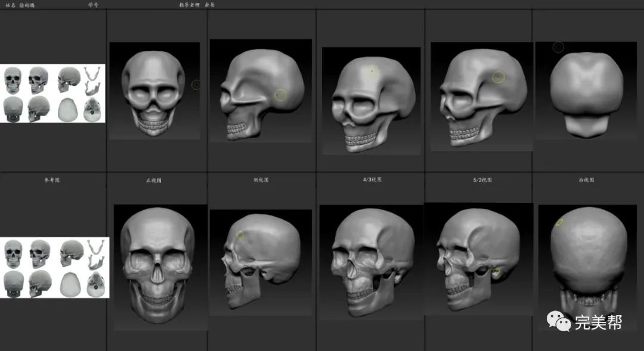Image resolution: width=644 pixels, height=351 pixels.
Task: Click the 4/3视图 column label
Action: point(372,180)
